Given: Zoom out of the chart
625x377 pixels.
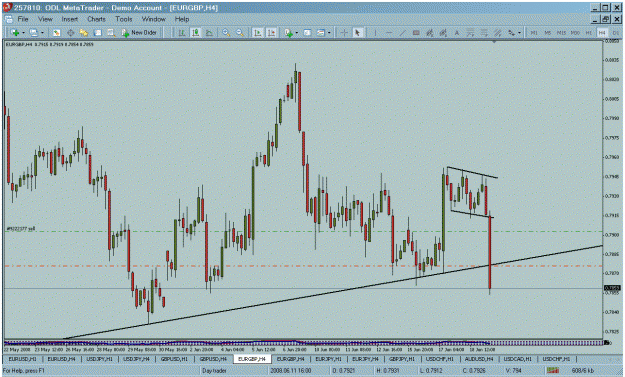Looking at the screenshot, I should 240,33.
